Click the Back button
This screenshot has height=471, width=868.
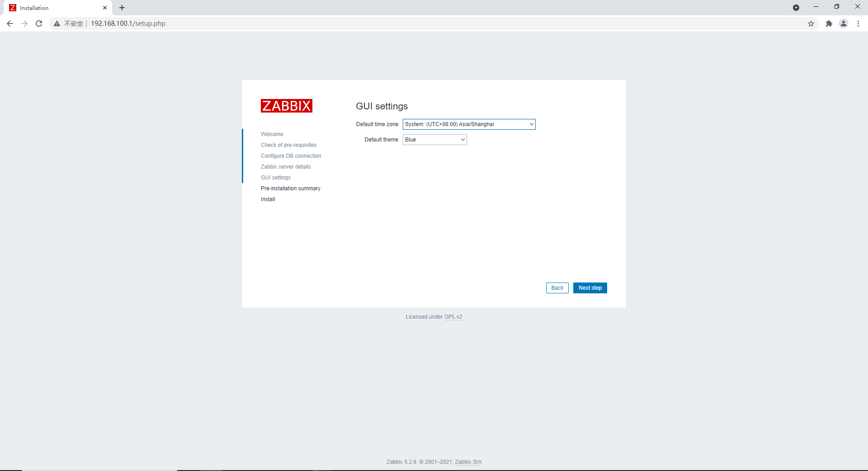pyautogui.click(x=557, y=288)
